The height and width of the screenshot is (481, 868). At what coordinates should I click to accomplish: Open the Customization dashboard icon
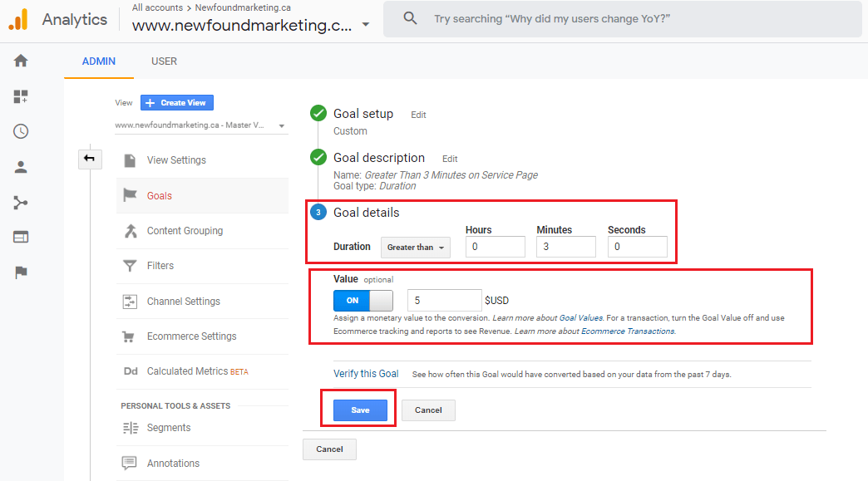(21, 96)
